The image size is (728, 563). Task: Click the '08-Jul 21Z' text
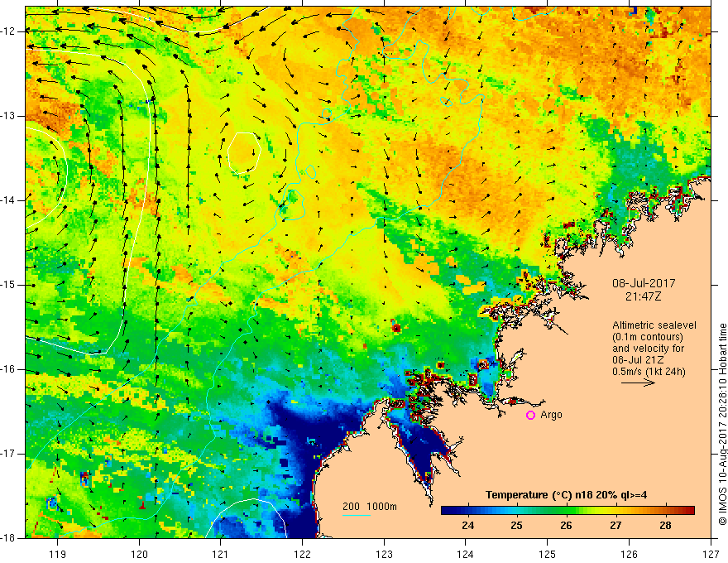tap(638, 360)
